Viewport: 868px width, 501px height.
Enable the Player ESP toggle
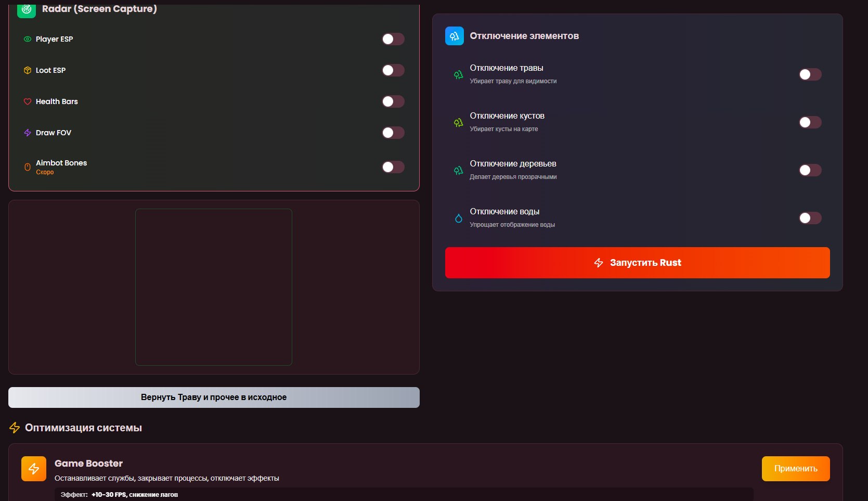pyautogui.click(x=393, y=39)
